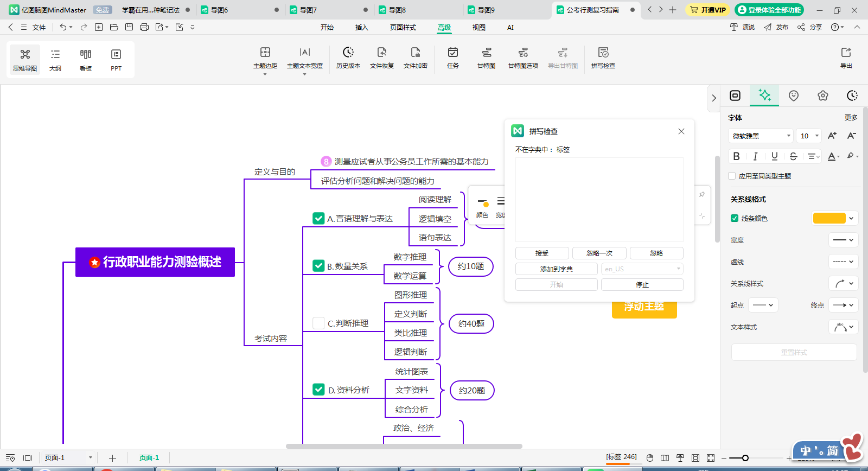Apply italic formatting
868x471 pixels.
[755, 156]
